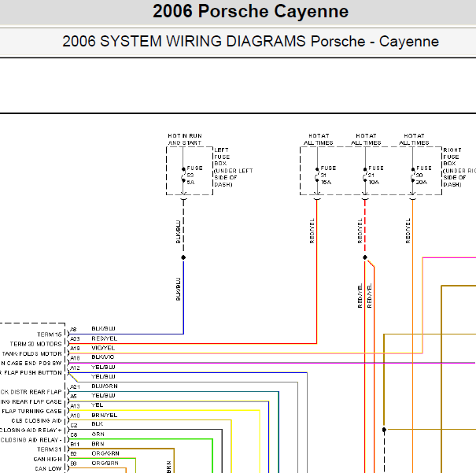This screenshot has width=476, height=473.
Task: Click the "VIO/YEL" wire color label
Action: coord(103,348)
